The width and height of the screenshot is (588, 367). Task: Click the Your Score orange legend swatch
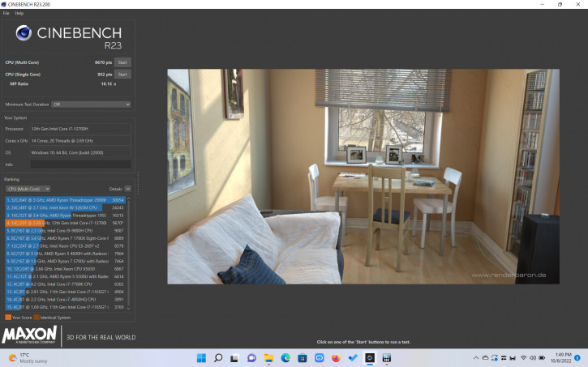pyautogui.click(x=8, y=318)
